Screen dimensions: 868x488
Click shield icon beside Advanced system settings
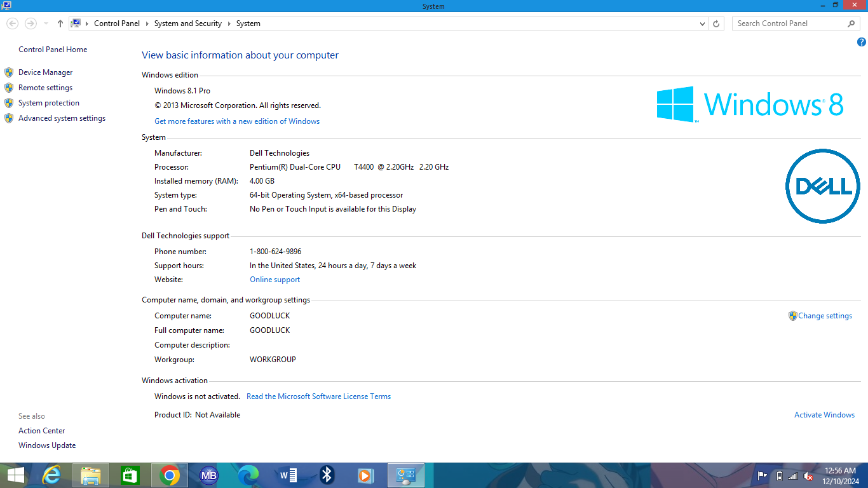[9, 118]
